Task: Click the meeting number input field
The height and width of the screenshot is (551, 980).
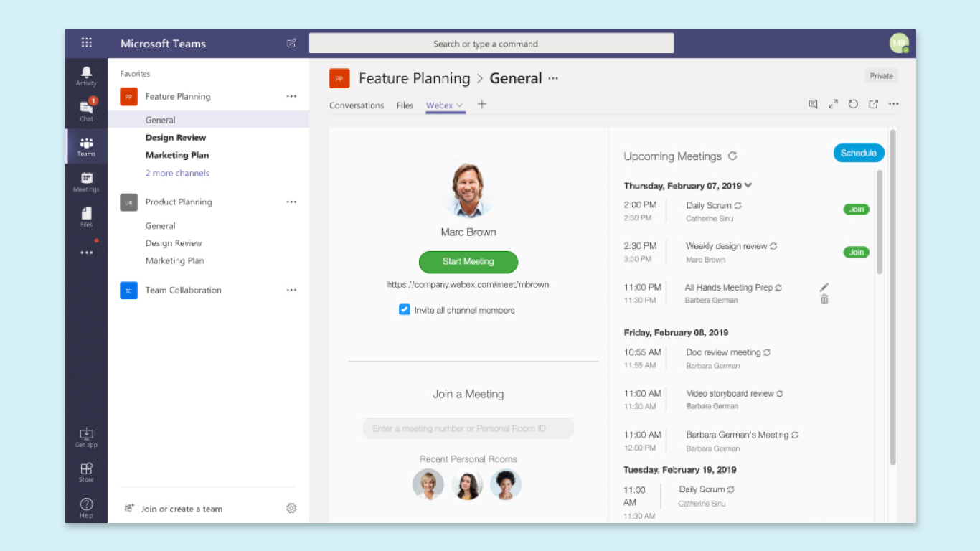Action: click(x=468, y=429)
